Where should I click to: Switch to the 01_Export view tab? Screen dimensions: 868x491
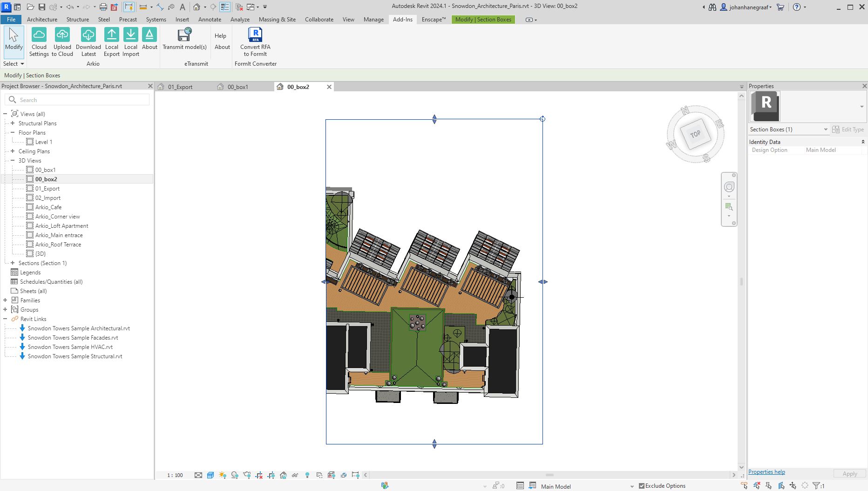pos(180,87)
